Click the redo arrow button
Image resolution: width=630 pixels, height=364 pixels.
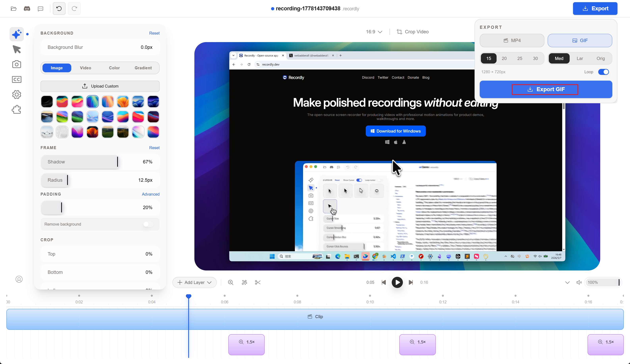coord(74,9)
